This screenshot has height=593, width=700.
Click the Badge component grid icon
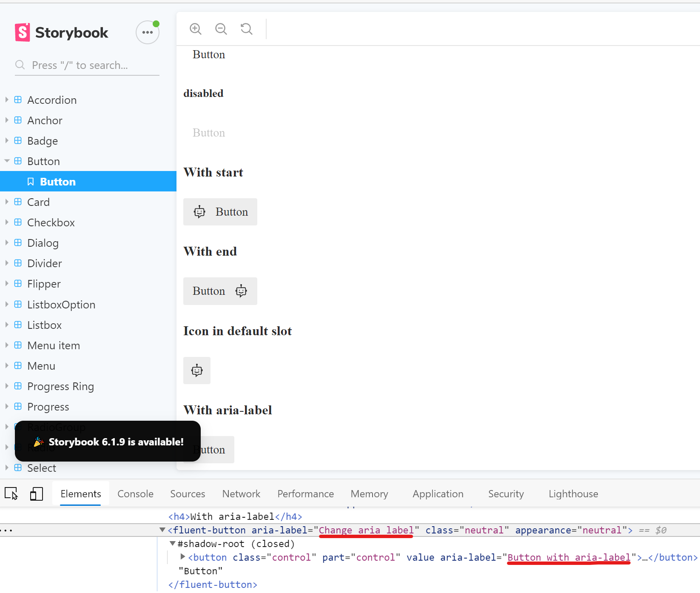pos(18,141)
